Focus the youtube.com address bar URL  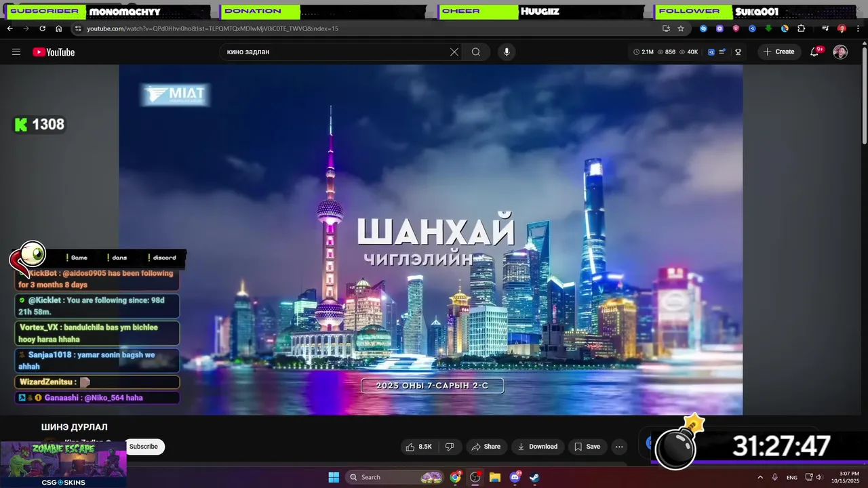click(x=212, y=28)
